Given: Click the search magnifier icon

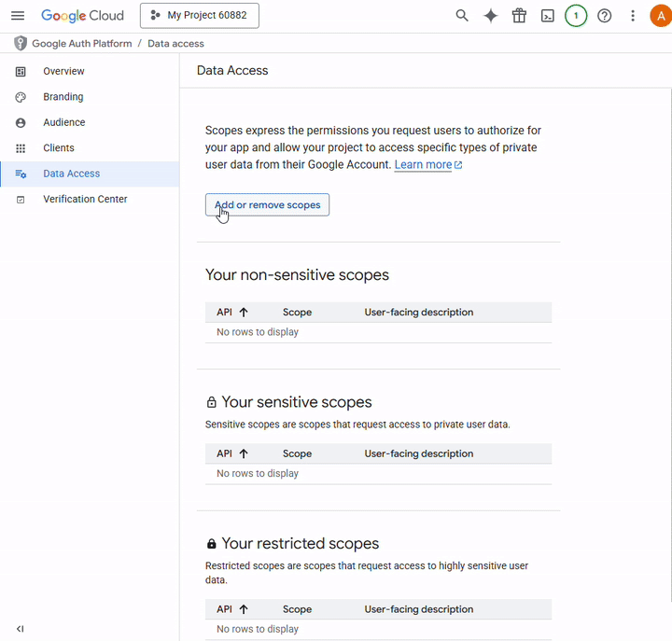Looking at the screenshot, I should 462,16.
